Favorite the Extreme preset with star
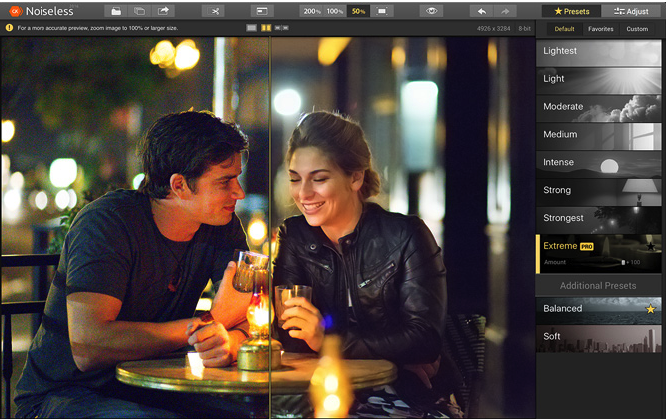This screenshot has height=419, width=666. pyautogui.click(x=650, y=246)
